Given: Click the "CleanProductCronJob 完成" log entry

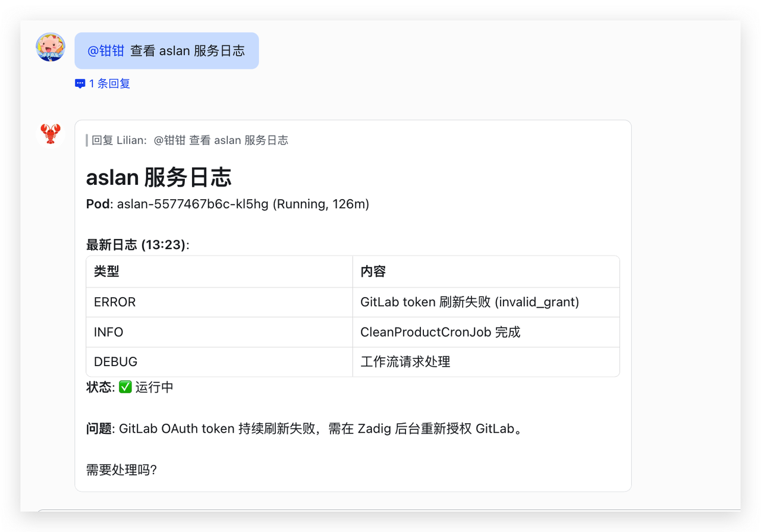Looking at the screenshot, I should click(x=440, y=332).
